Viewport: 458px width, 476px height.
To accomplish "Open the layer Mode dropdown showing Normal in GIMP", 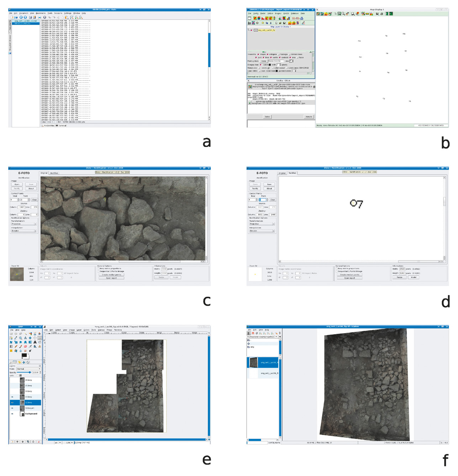I will (29, 369).
